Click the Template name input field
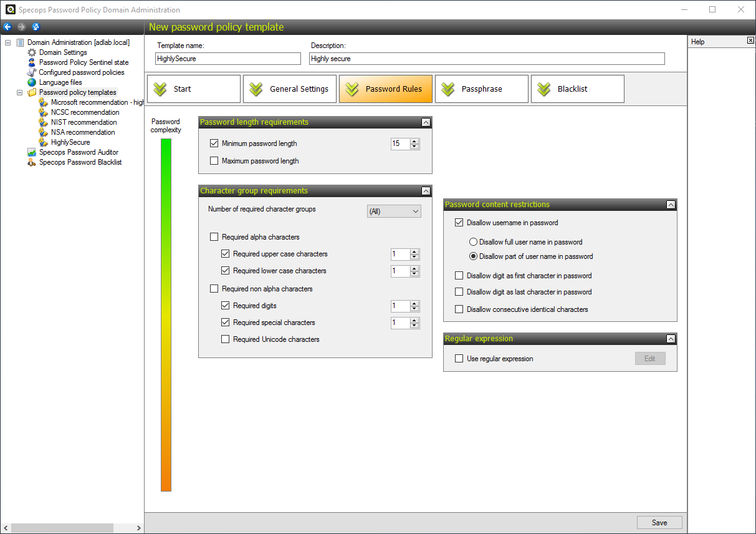Image resolution: width=756 pixels, height=534 pixels. pos(227,59)
